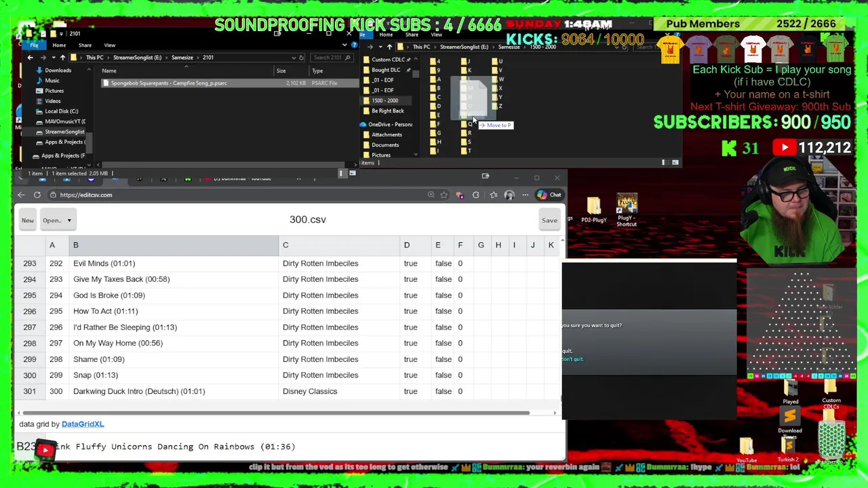Open Copilot Chat button in browser
This screenshot has height=488, width=868.
point(549,195)
